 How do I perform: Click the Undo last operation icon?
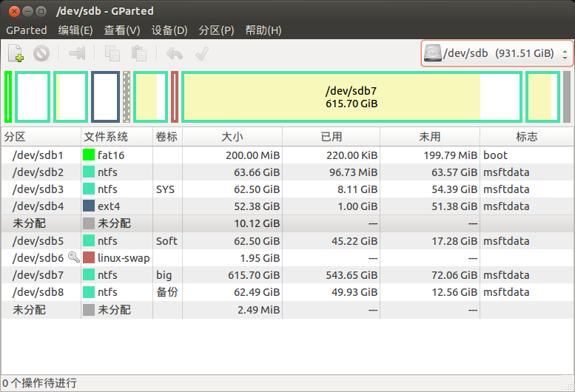[x=175, y=53]
